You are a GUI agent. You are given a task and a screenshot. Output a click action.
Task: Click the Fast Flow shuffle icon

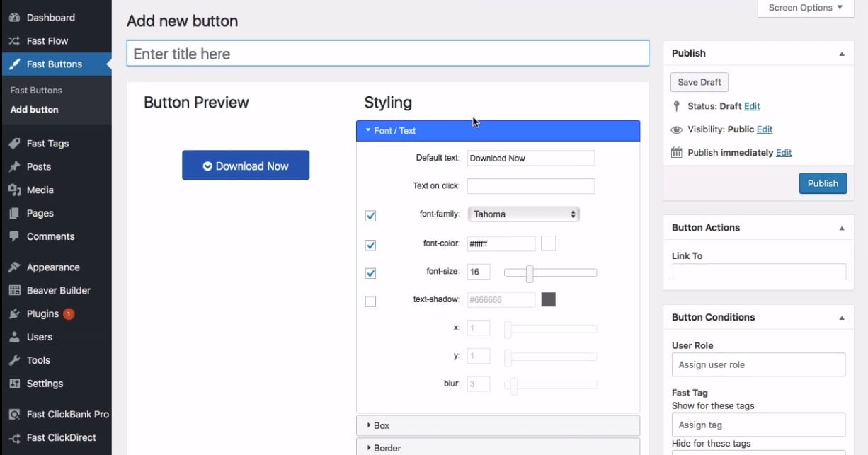(x=14, y=41)
